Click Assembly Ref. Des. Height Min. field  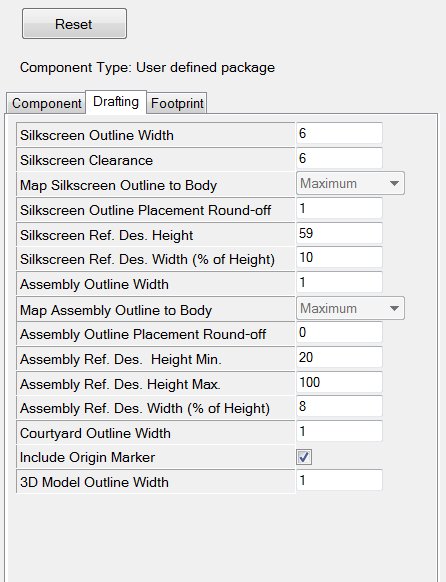point(339,357)
